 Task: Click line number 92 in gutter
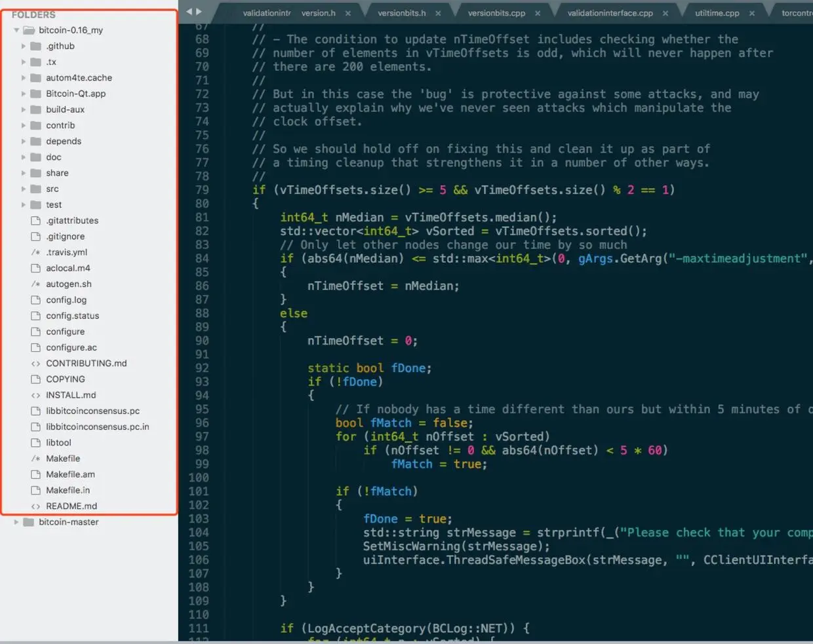coord(202,368)
